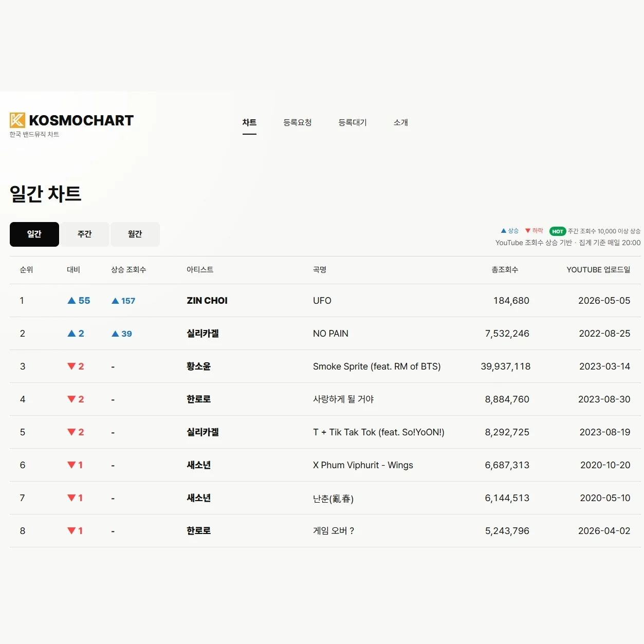Open the 등록요청 navigation item
The height and width of the screenshot is (644, 644).
tap(298, 122)
